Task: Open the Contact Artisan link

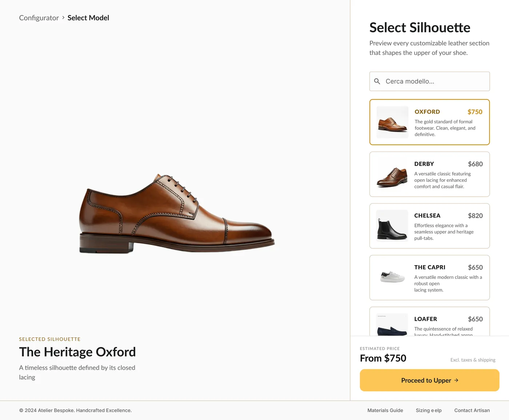Action: [x=472, y=410]
